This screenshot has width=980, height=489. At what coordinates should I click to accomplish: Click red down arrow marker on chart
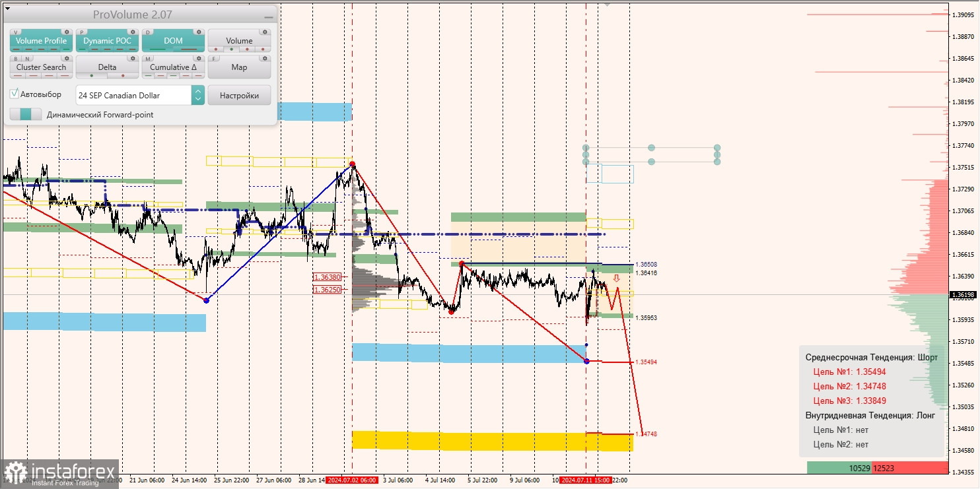click(616, 278)
